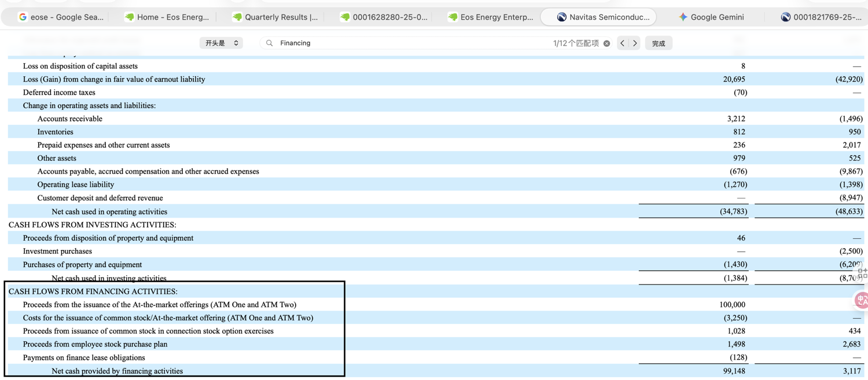The width and height of the screenshot is (868, 380).
Task: Click Net cash provided by financing activities
Action: [117, 371]
